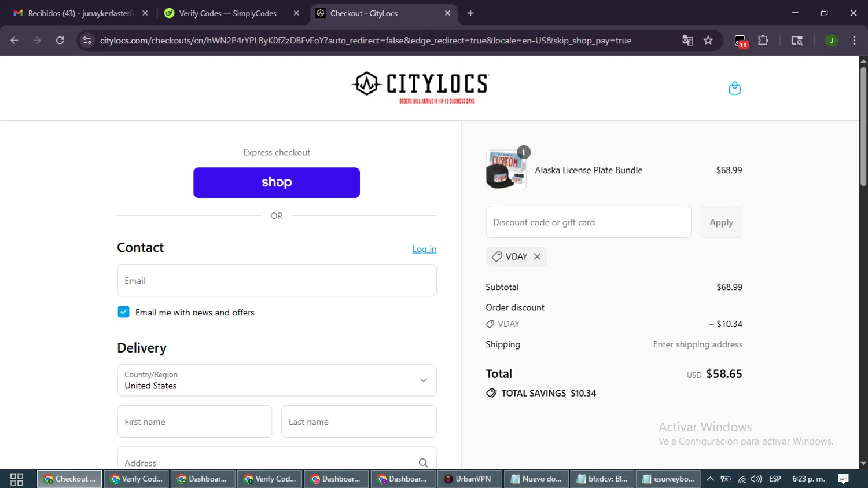Click the address search magnifier icon

423,463
